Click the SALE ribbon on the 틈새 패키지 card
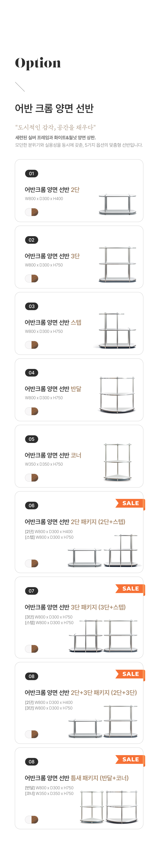This screenshot has width=158, height=868. pos(130,759)
